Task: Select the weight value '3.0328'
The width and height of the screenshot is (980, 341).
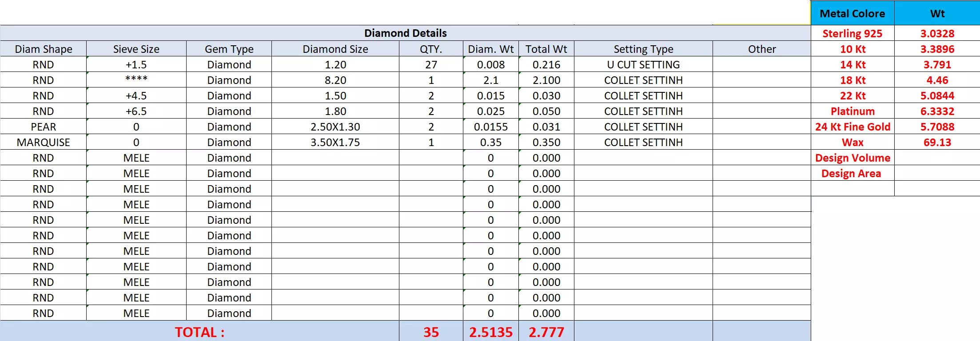Action: (x=937, y=33)
